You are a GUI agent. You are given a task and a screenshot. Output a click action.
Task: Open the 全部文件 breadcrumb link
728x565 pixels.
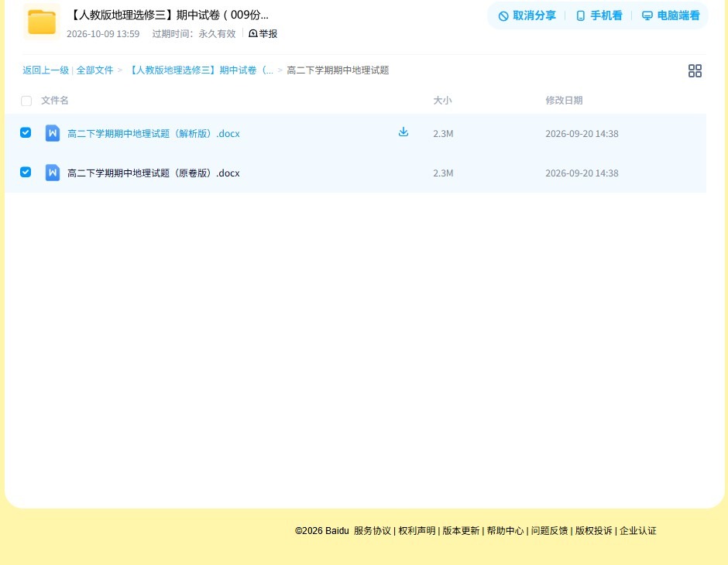94,70
